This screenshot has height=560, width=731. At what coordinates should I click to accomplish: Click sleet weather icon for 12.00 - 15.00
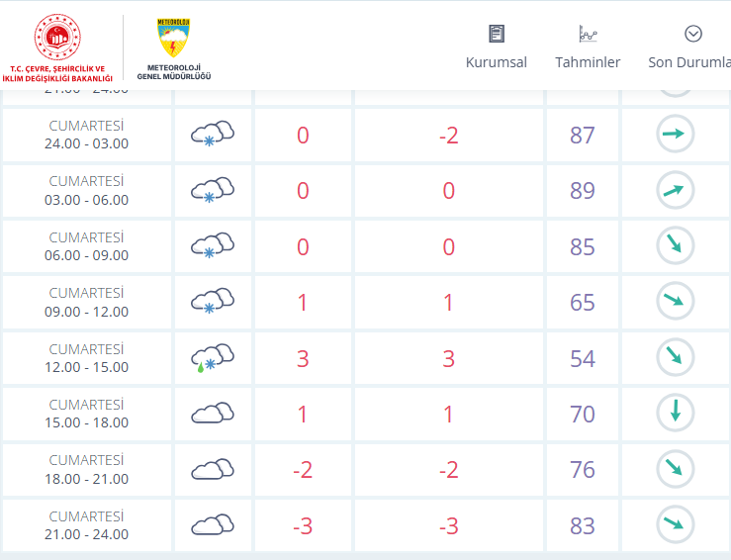tap(213, 358)
